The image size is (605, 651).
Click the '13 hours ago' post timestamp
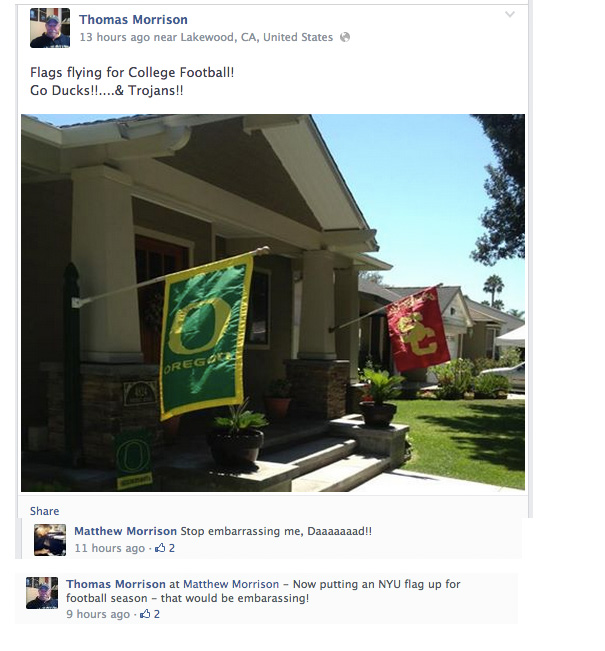pyautogui.click(x=115, y=37)
